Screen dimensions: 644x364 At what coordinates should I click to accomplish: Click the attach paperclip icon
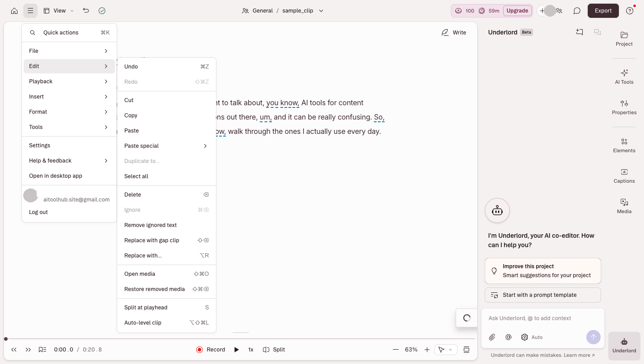(x=492, y=337)
